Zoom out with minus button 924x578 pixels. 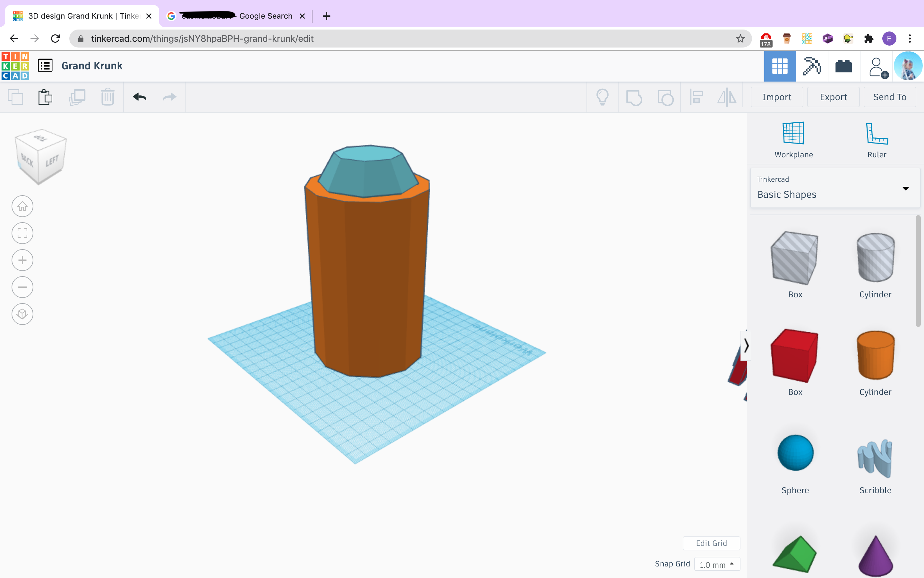coord(22,287)
